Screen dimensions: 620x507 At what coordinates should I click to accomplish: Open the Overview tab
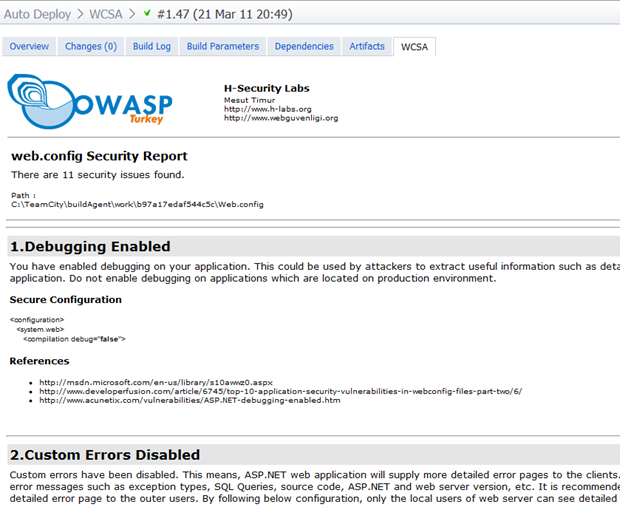click(29, 46)
